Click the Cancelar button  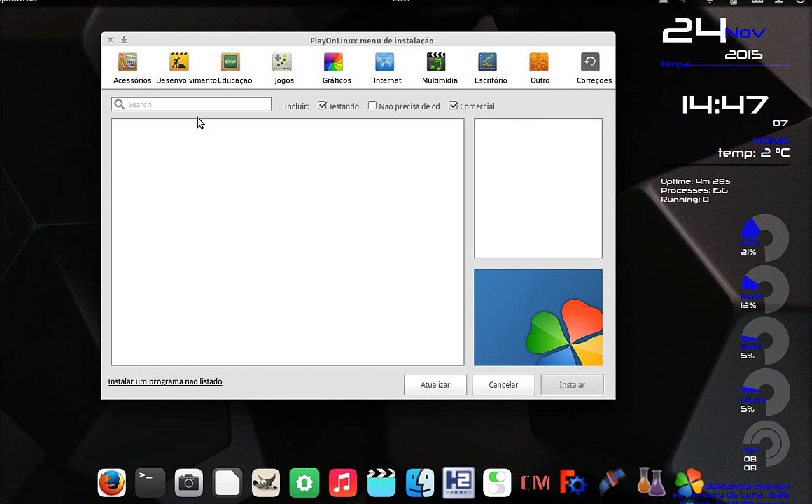click(503, 385)
